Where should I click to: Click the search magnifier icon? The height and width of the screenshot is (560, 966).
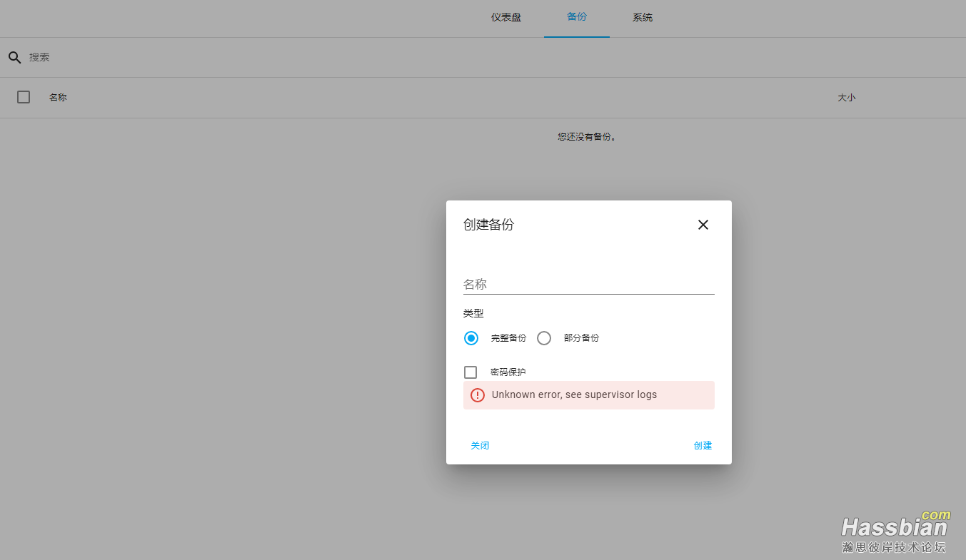[x=14, y=58]
